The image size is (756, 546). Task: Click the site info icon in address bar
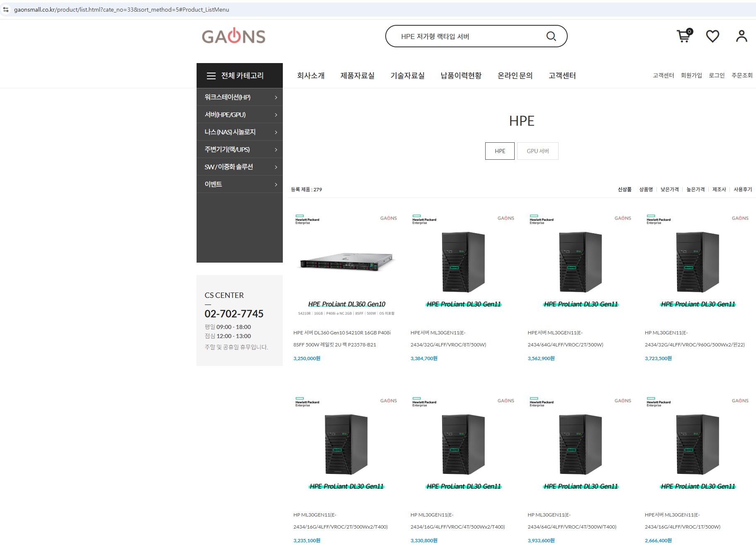6,10
